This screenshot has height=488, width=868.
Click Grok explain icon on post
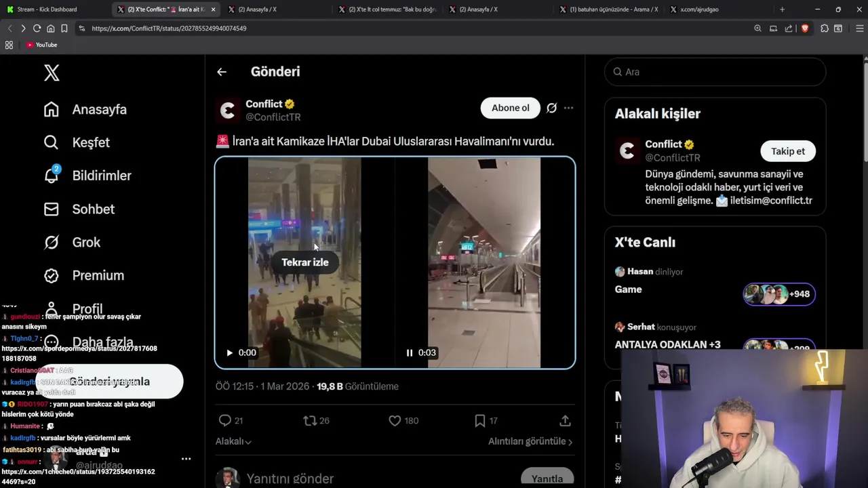551,108
